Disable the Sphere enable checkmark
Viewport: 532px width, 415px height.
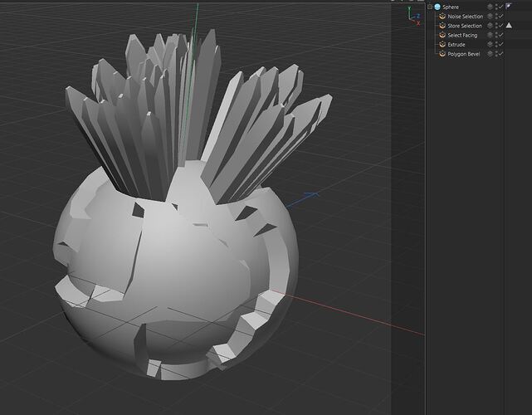500,7
